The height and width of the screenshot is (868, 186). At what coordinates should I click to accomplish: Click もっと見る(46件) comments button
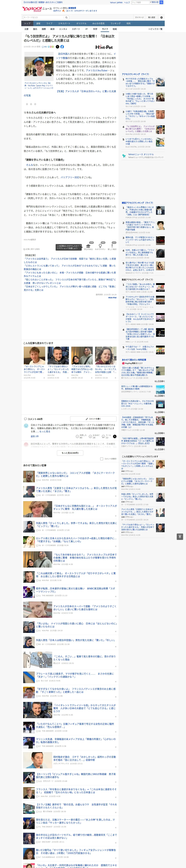[x=70, y=453]
